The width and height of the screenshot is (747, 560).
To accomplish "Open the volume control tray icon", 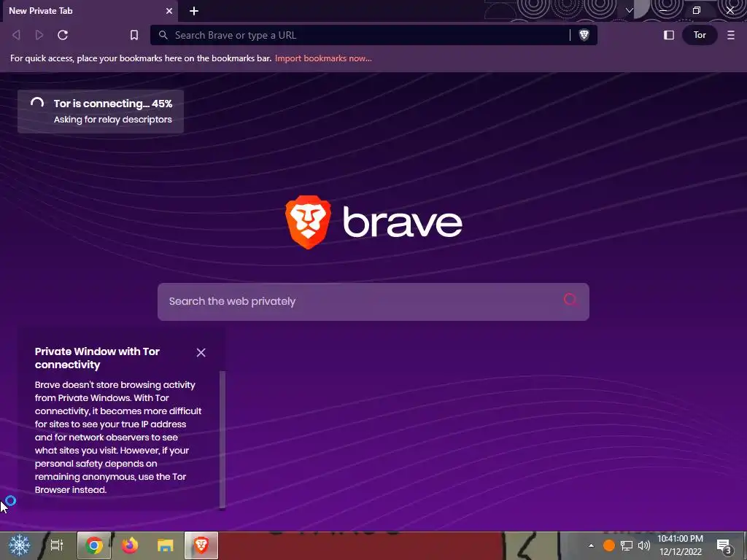I will [x=644, y=545].
